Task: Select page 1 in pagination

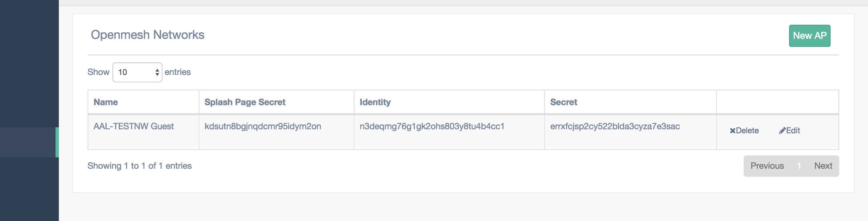Action: (799, 166)
